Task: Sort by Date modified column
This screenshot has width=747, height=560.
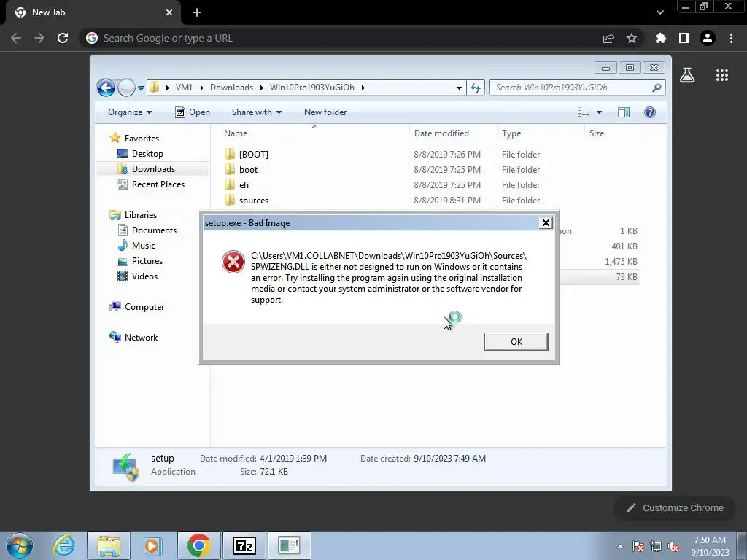Action: coord(441,133)
